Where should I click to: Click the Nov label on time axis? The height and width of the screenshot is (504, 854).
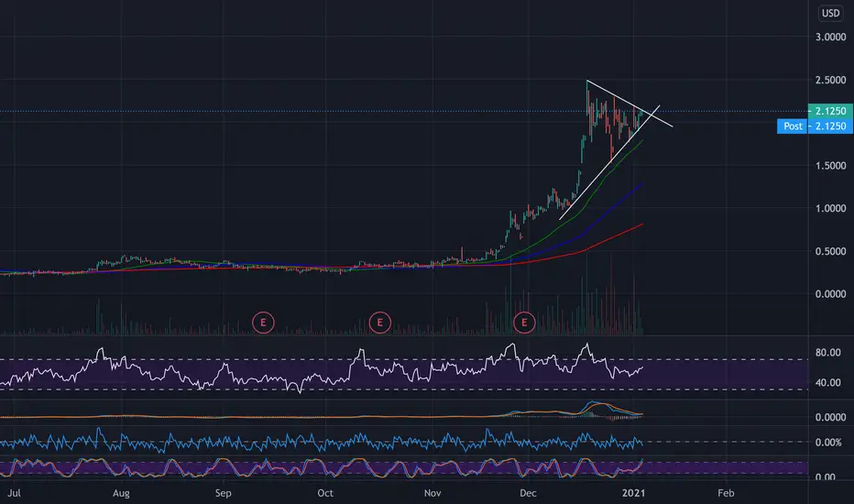pyautogui.click(x=432, y=493)
